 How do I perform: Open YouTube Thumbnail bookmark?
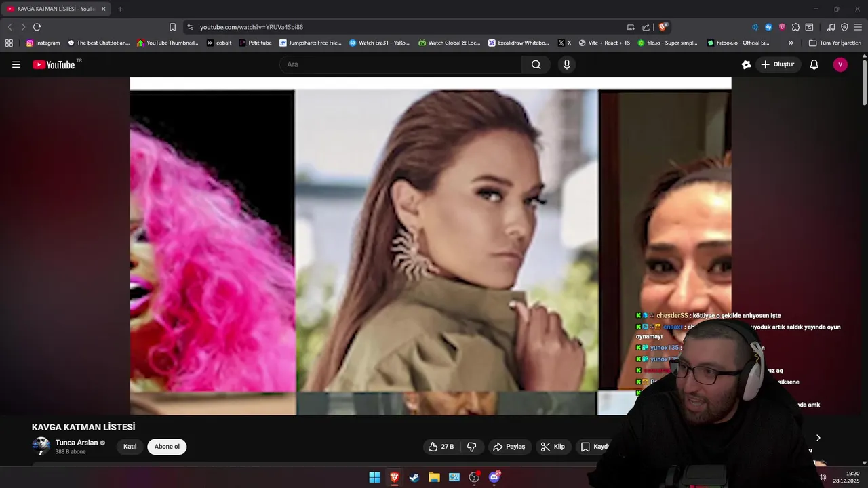167,43
